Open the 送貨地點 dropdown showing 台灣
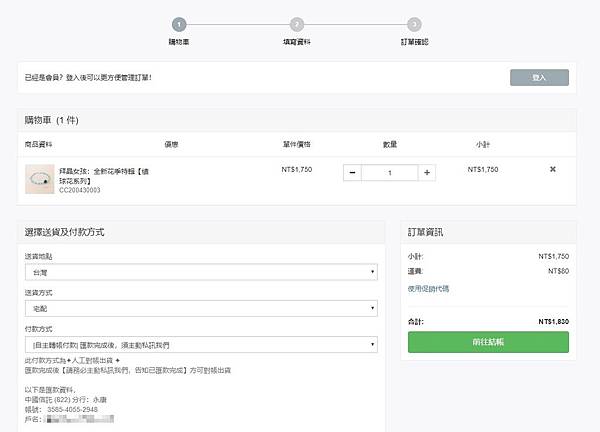The height and width of the screenshot is (432, 600). coord(201,272)
